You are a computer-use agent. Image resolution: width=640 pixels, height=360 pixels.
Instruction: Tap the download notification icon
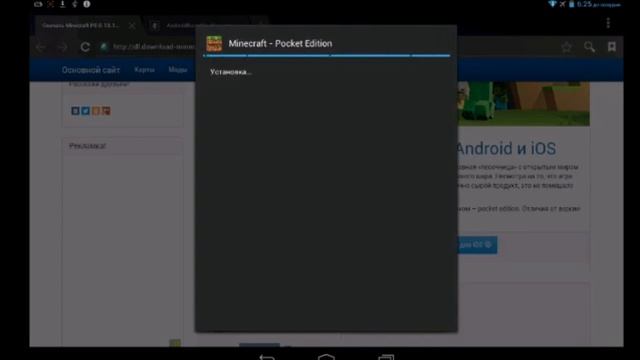tap(62, 4)
